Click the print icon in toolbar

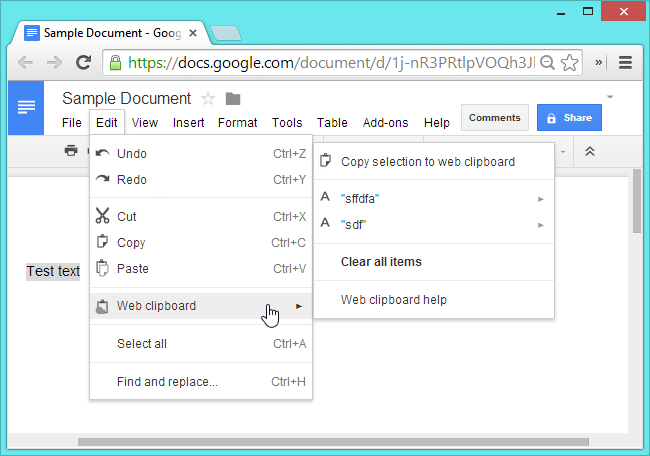point(71,151)
